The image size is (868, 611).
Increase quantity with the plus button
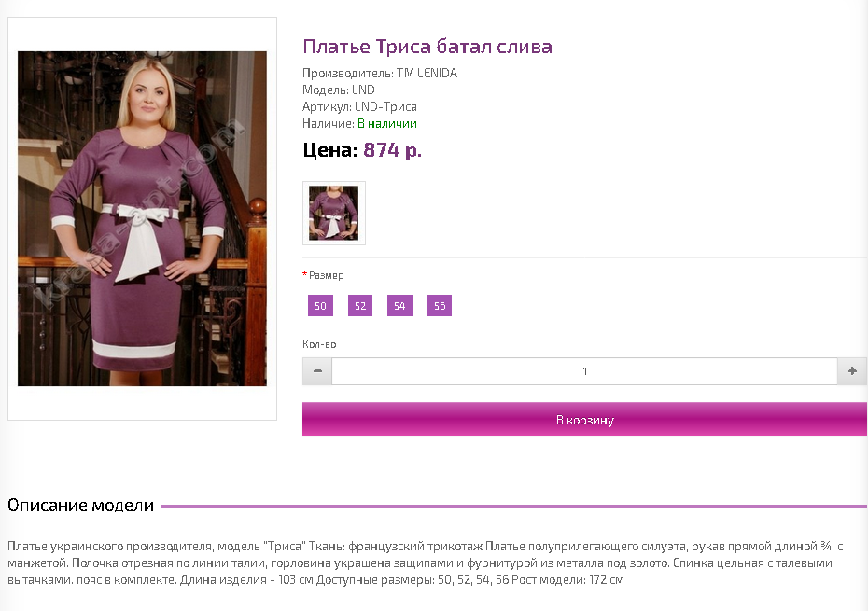tap(852, 371)
